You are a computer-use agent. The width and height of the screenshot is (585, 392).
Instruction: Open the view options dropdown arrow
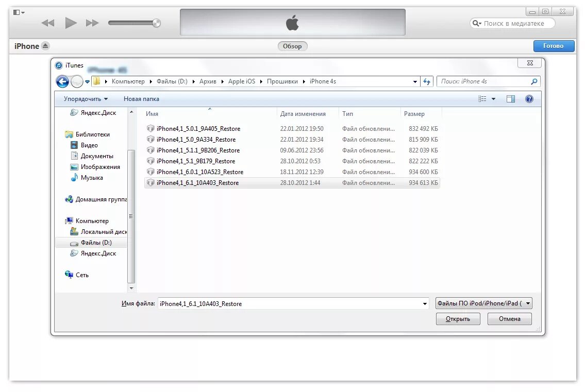[x=493, y=99]
